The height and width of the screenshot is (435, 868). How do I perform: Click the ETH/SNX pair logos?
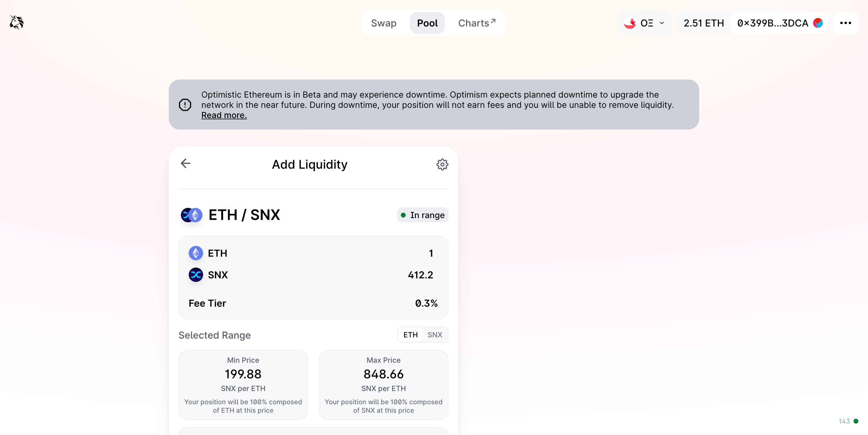click(x=191, y=215)
